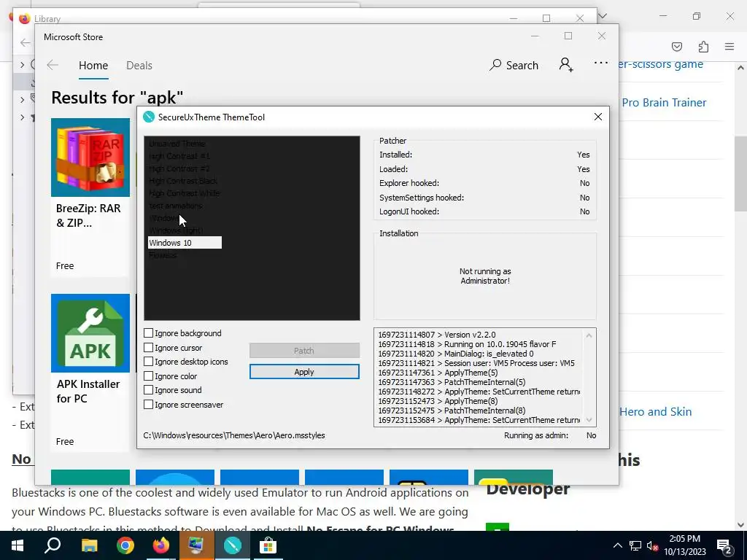Open the Home tab in Microsoft Store
The height and width of the screenshot is (560, 747).
tap(93, 66)
